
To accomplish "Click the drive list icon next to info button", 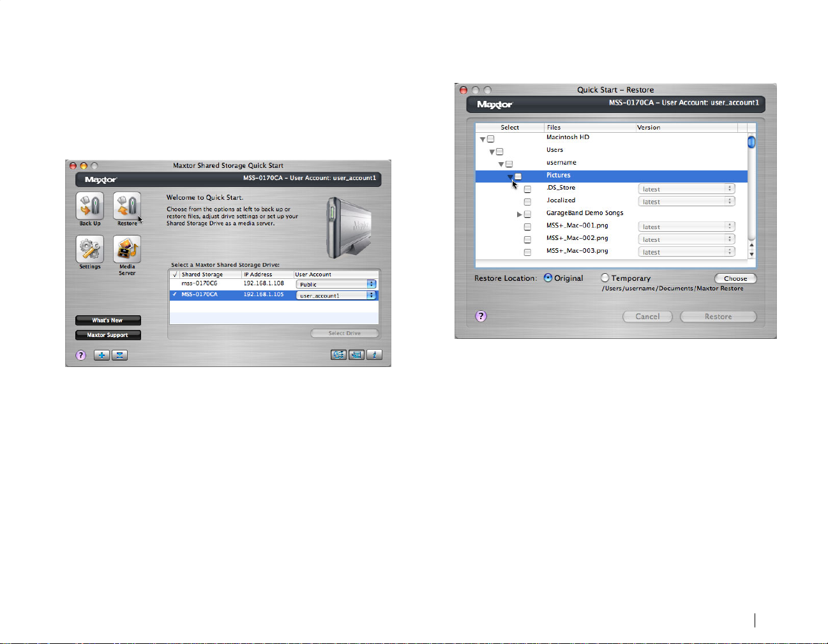I will tap(356, 355).
